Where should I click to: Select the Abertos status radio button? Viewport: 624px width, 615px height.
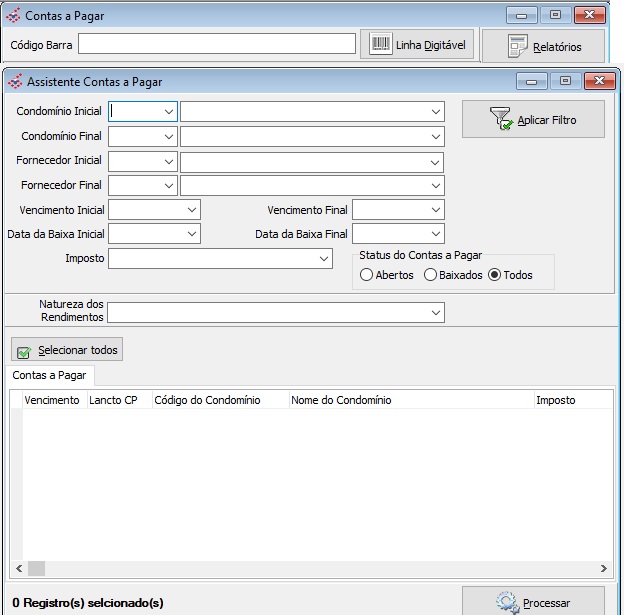click(366, 275)
